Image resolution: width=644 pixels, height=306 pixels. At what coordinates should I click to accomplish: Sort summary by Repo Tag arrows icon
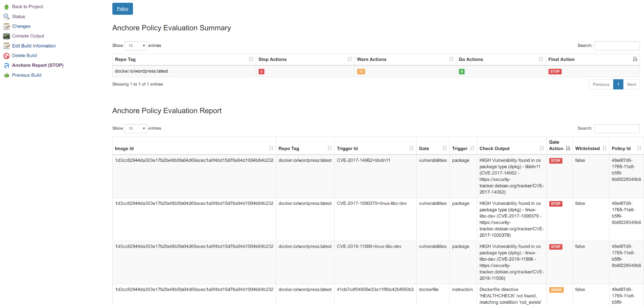point(251,59)
